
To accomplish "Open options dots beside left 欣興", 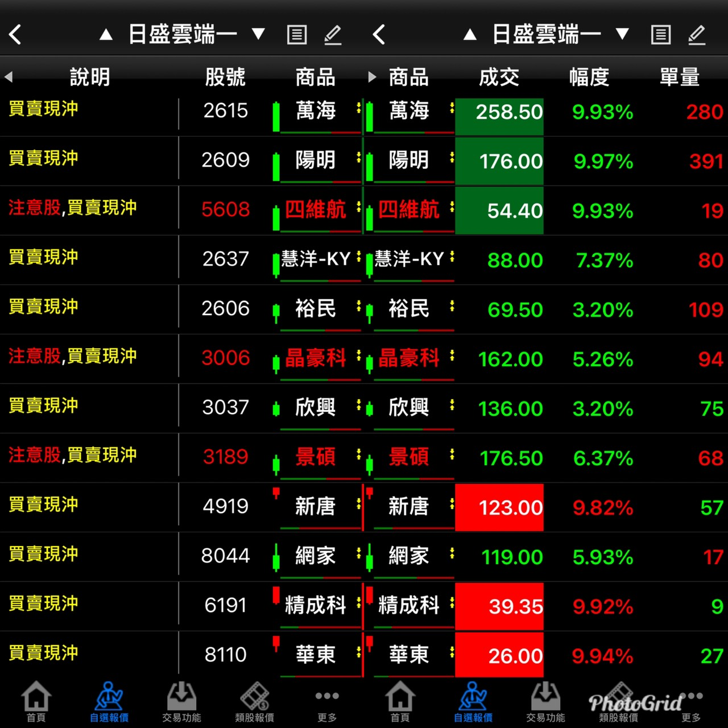I will tap(358, 404).
